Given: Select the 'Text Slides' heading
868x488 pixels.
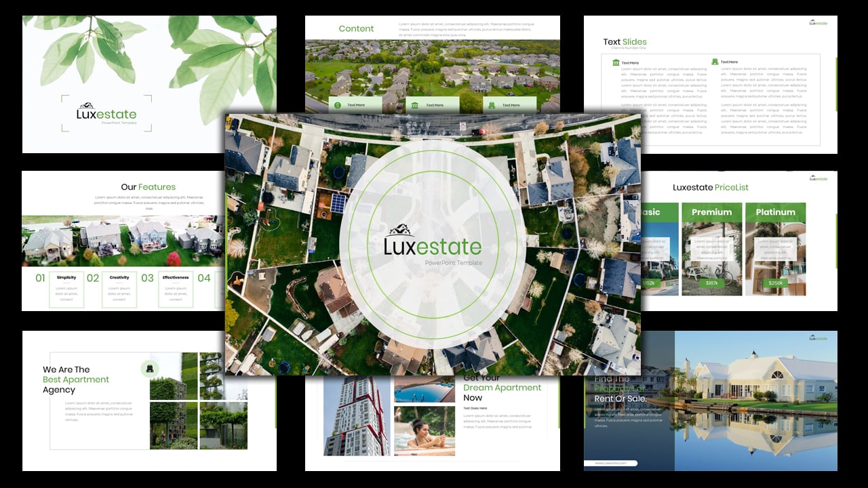Looking at the screenshot, I should point(625,41).
